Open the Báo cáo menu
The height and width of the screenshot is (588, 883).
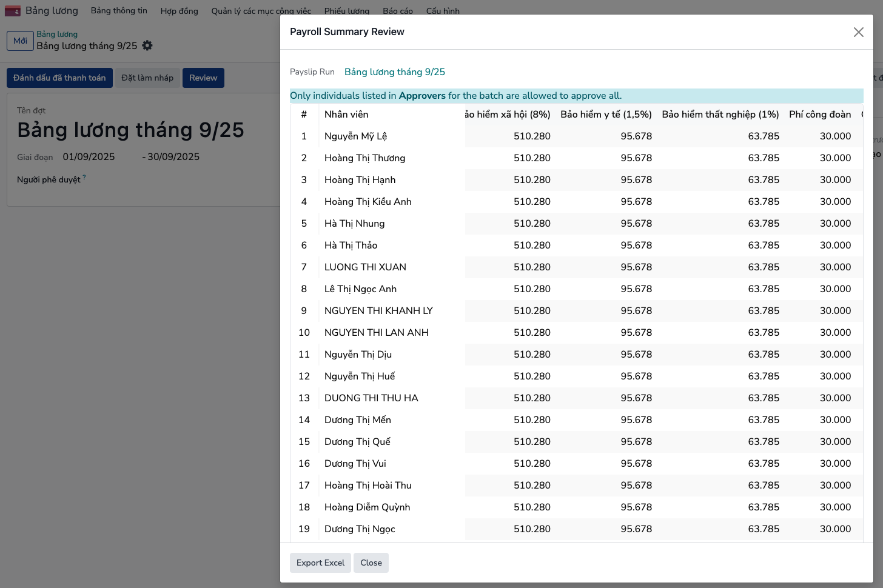click(x=397, y=11)
